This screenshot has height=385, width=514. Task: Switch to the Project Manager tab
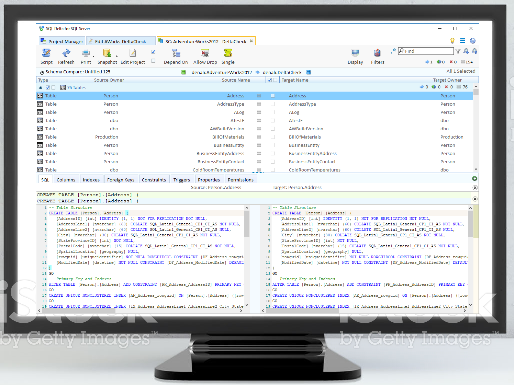tap(62, 41)
